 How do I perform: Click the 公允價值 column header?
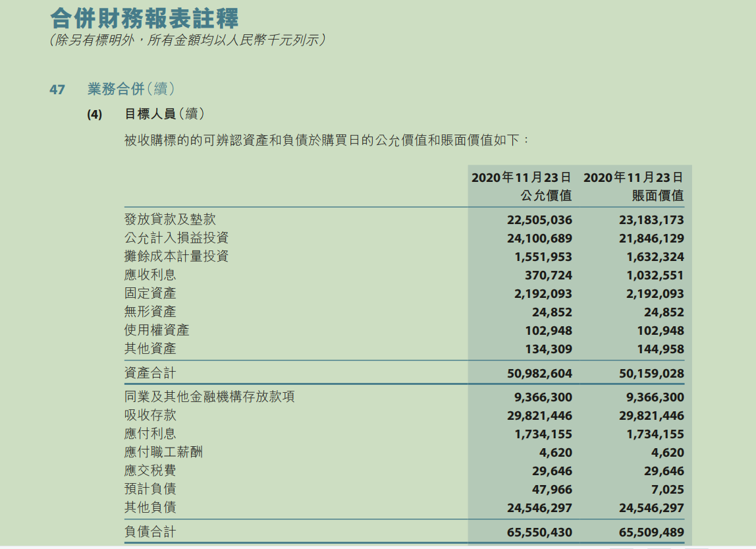coord(546,196)
